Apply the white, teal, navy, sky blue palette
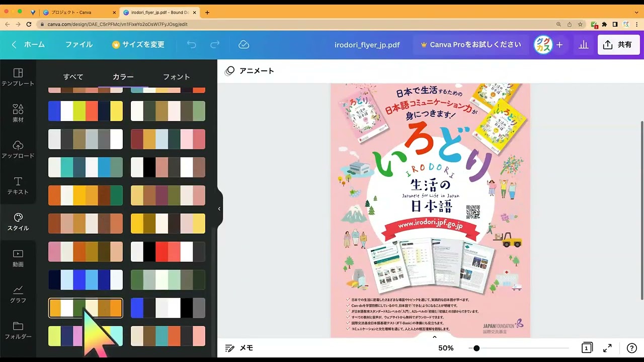The image size is (644, 362). pyautogui.click(x=86, y=167)
